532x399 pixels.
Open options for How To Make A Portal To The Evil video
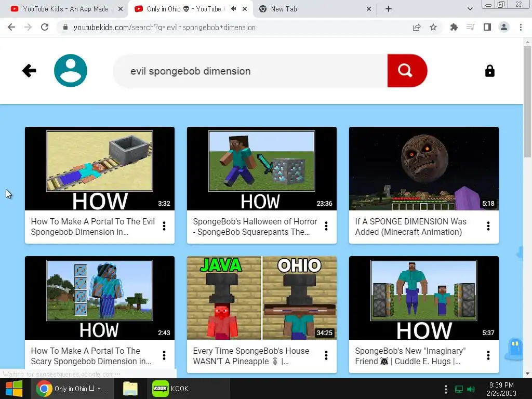click(x=164, y=227)
